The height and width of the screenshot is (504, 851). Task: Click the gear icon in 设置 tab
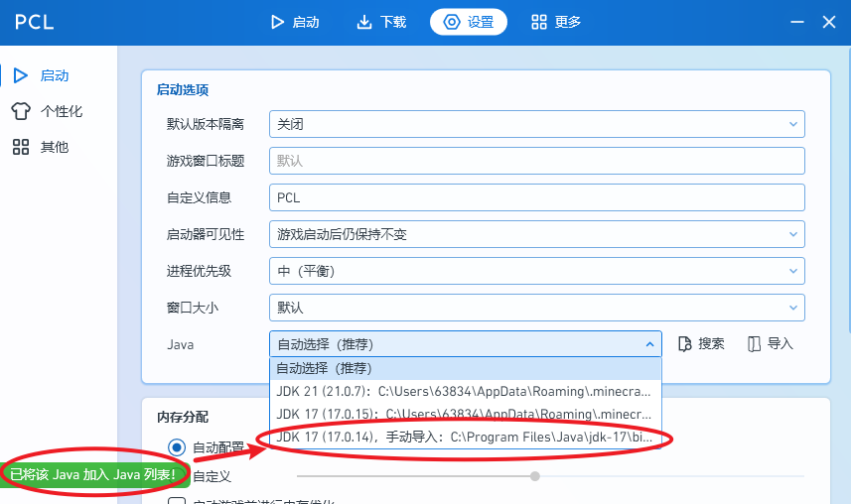click(x=452, y=22)
